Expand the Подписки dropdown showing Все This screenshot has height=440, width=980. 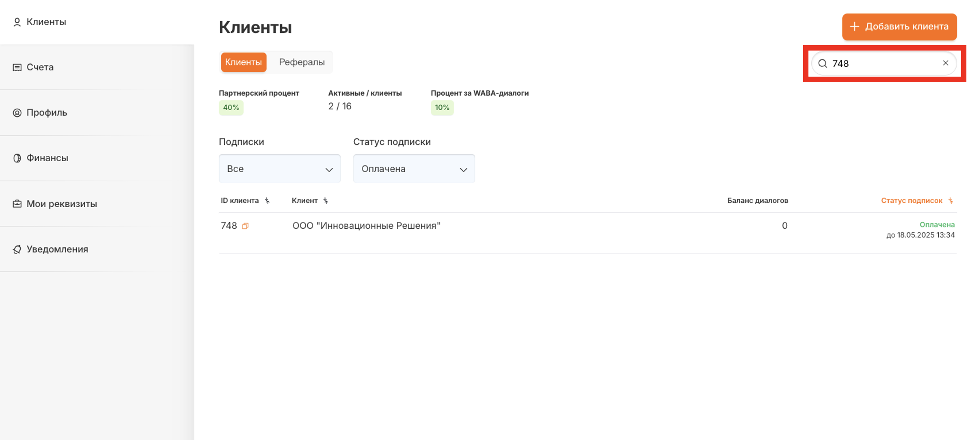(x=280, y=169)
